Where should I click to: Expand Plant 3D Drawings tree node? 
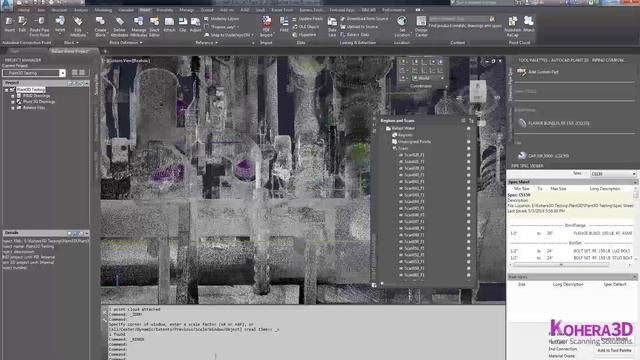tap(13, 102)
